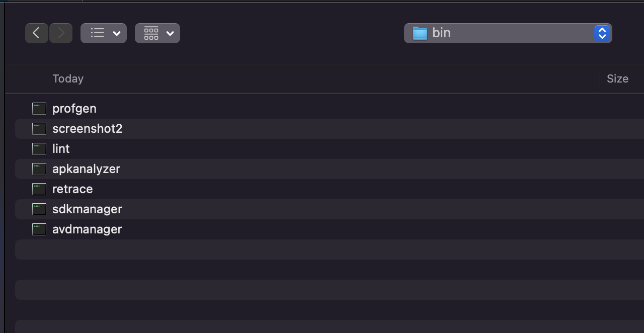Select the profgen file name
644x333 pixels.
point(74,109)
